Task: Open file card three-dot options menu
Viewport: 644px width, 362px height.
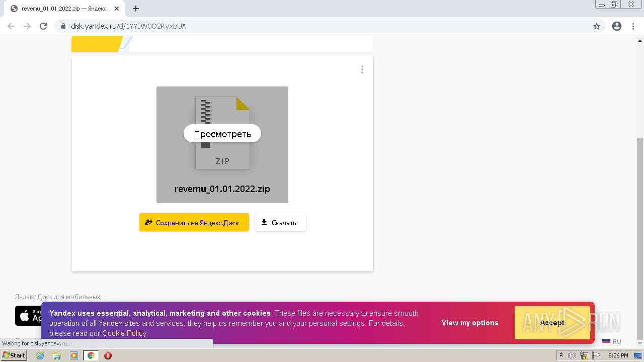Action: (x=362, y=69)
